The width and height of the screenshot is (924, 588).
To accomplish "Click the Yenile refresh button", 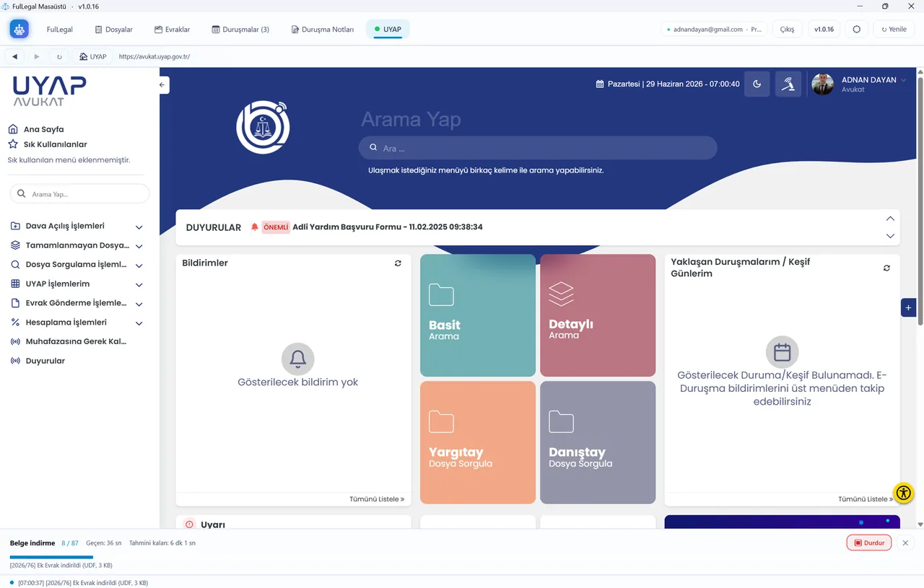I will [894, 30].
